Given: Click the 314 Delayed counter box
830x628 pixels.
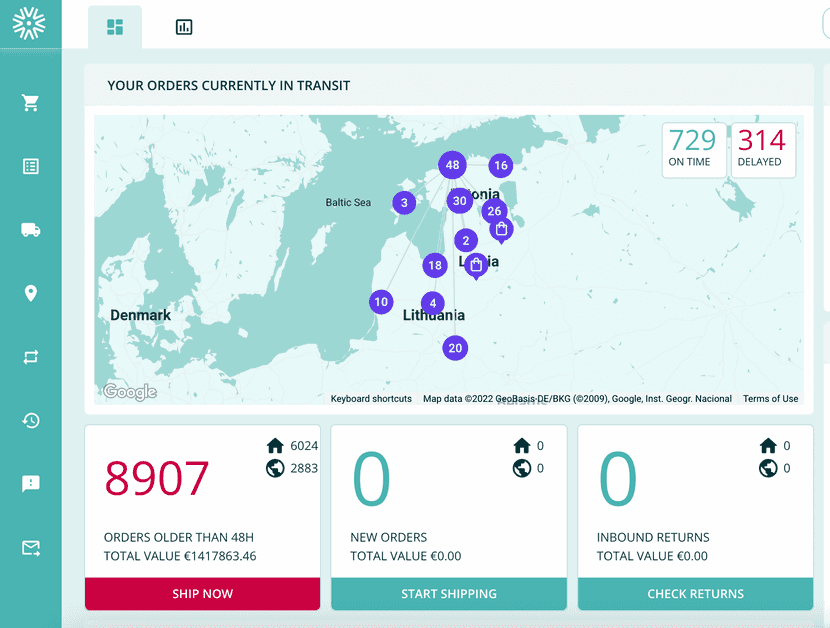Looking at the screenshot, I should pos(763,150).
